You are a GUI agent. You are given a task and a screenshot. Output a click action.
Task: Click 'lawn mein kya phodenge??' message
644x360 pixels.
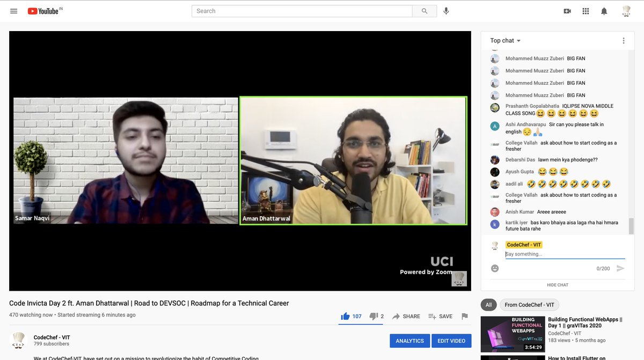click(568, 160)
